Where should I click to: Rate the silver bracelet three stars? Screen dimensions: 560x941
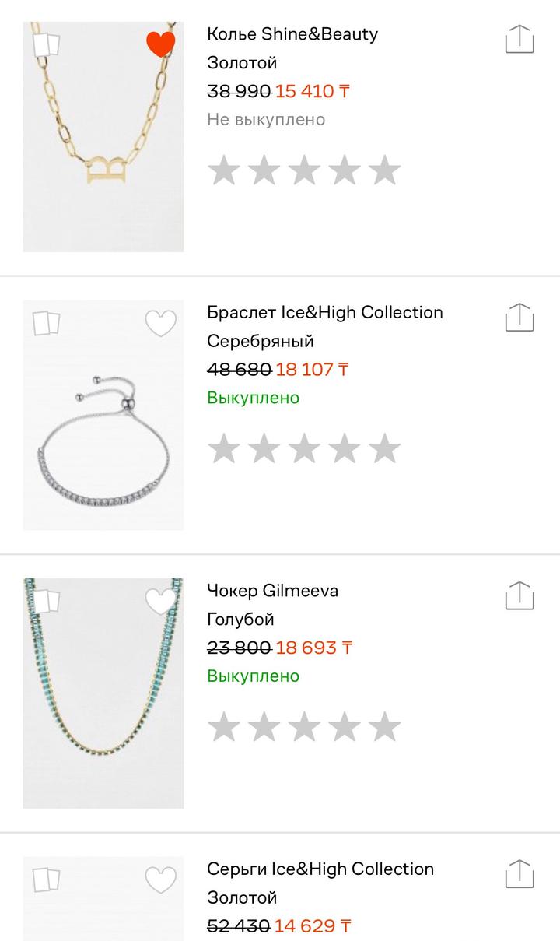click(x=304, y=449)
